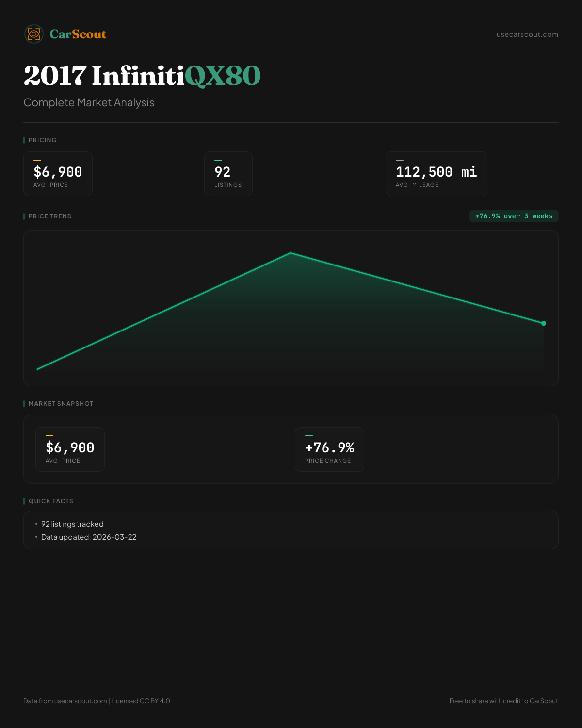The height and width of the screenshot is (728, 582).
Task: Click the starting point of the trend line
Action: [x=38, y=369]
